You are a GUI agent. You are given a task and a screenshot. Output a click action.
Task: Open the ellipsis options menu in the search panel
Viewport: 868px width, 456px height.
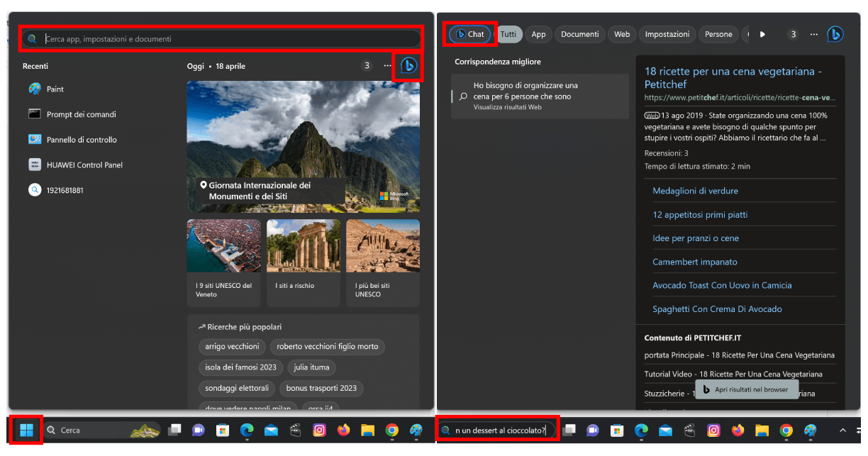click(387, 65)
